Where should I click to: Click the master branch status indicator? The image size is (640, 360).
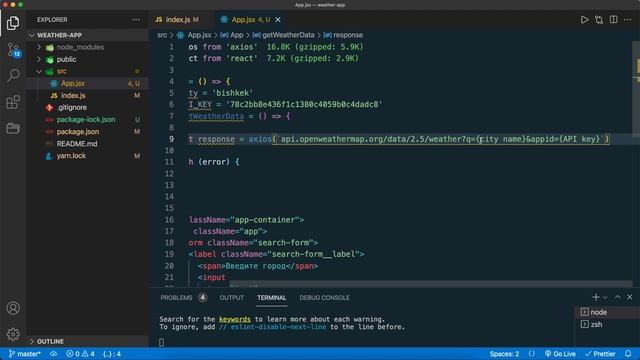[25, 354]
